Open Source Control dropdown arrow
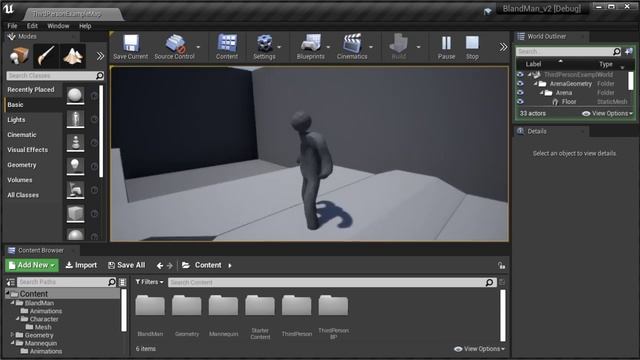Image resolution: width=640 pixels, height=360 pixels. pyautogui.click(x=198, y=47)
